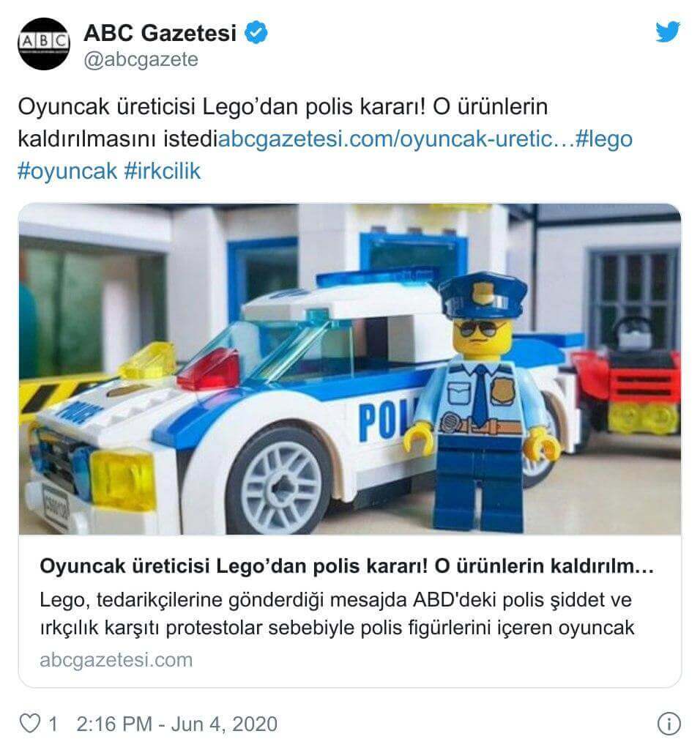
Task: Select the #lego hashtag
Action: point(603,138)
